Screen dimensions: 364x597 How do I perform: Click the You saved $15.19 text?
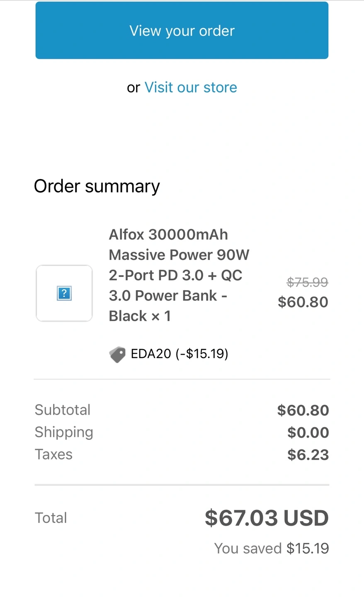(272, 548)
